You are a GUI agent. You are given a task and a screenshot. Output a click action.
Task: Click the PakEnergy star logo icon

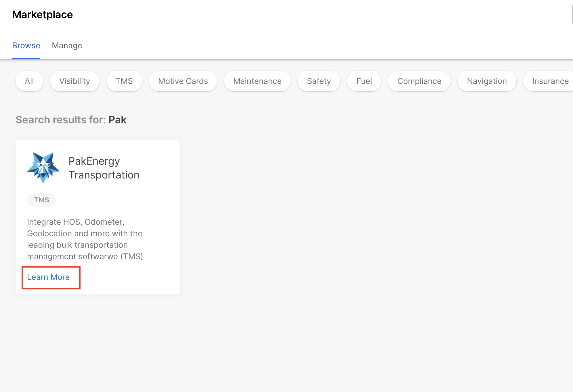point(43,168)
